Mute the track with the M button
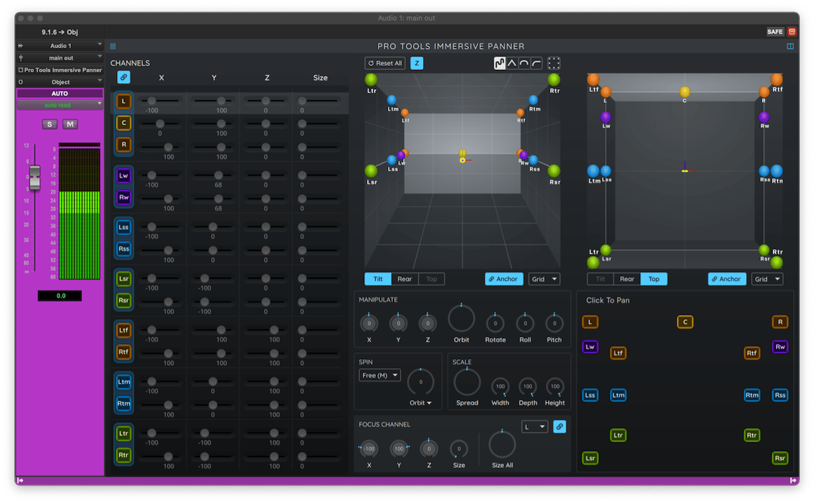Viewport: 817px width, 504px height. 71,124
